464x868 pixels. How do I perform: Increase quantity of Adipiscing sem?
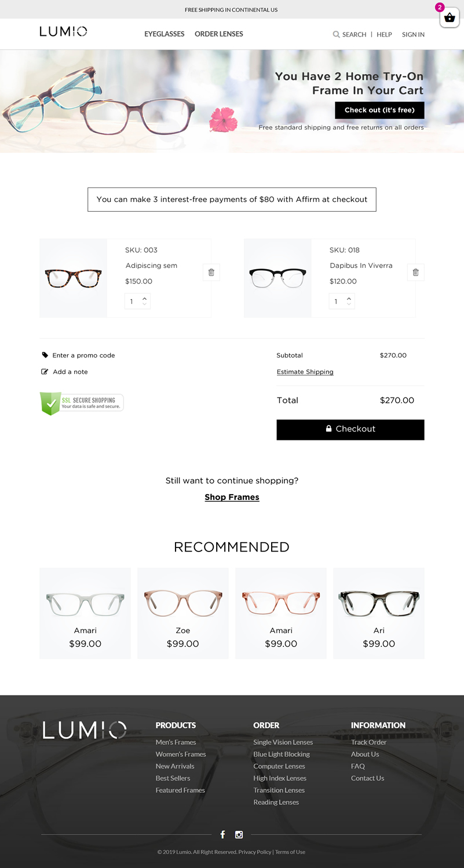click(x=144, y=297)
